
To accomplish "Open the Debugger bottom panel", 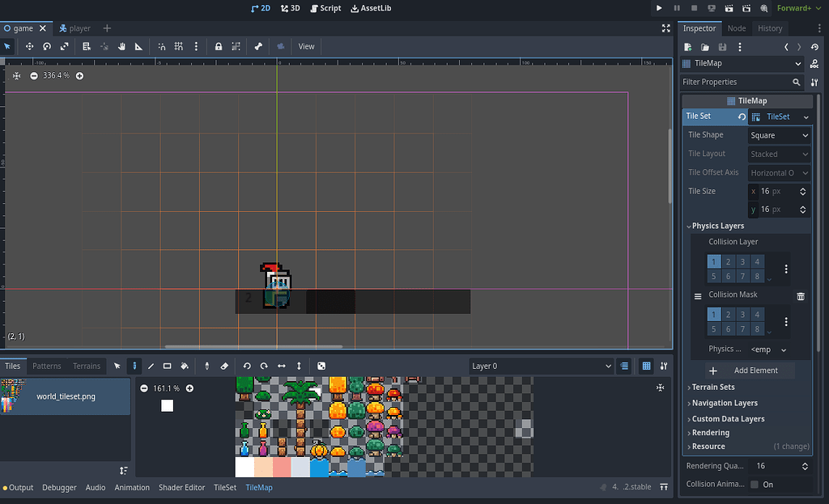I will coord(59,488).
